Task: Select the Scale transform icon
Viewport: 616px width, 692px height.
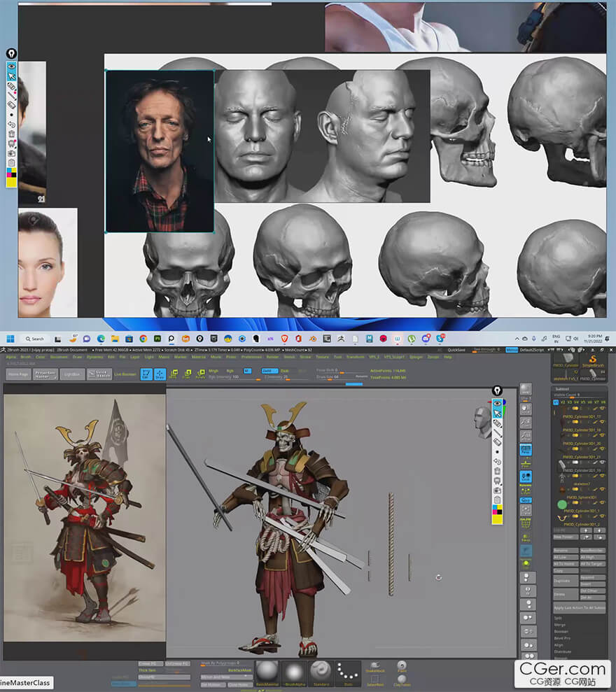Action: click(186, 374)
